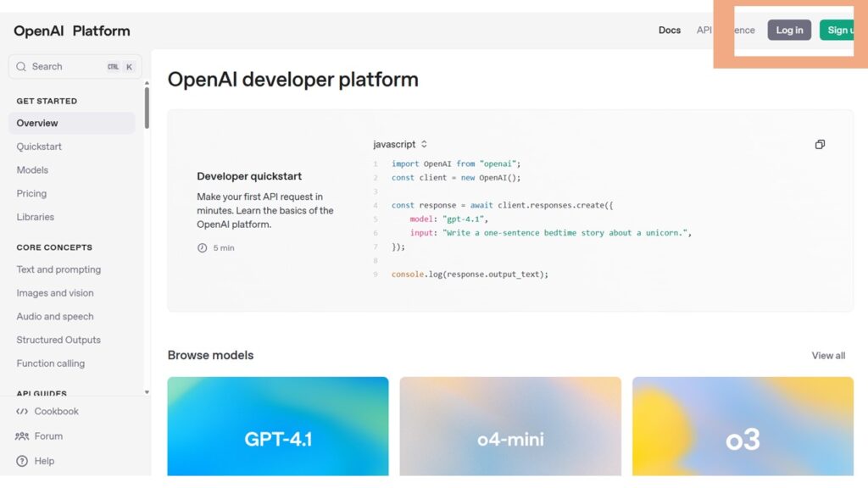Click the code line "console.log(response.output_text);"
Viewport: 868px width, 488px height.
click(470, 274)
